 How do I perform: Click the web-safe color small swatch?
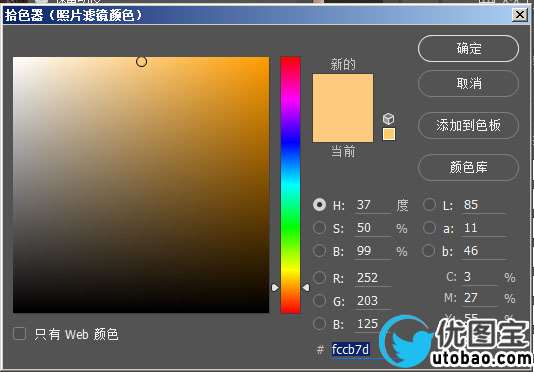coord(389,134)
